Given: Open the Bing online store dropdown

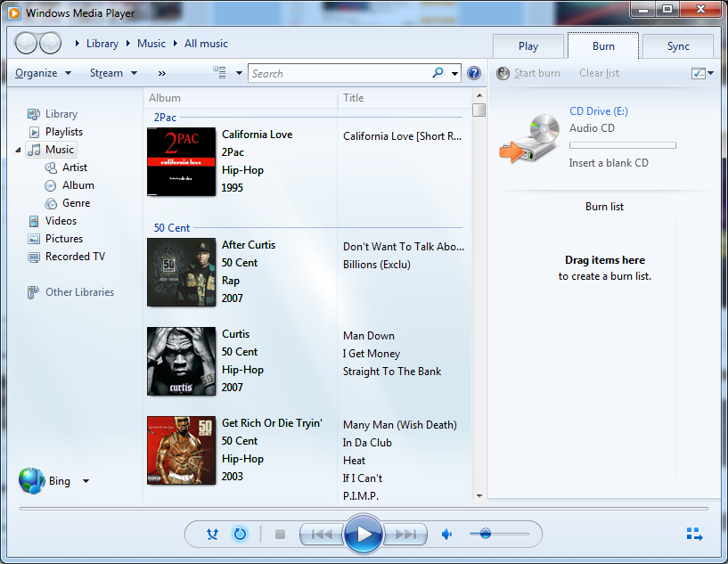Looking at the screenshot, I should [x=86, y=481].
